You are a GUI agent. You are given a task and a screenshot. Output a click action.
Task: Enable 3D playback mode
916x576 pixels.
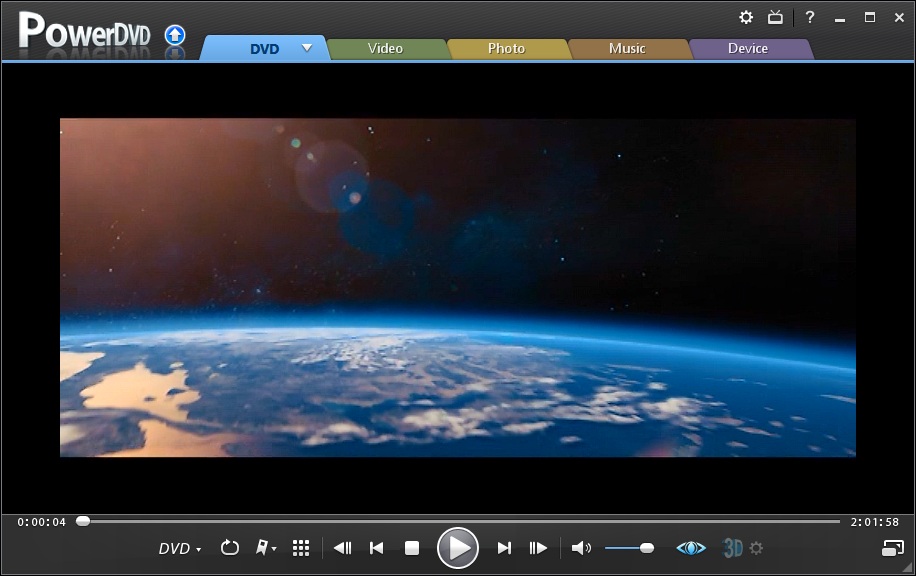point(733,548)
